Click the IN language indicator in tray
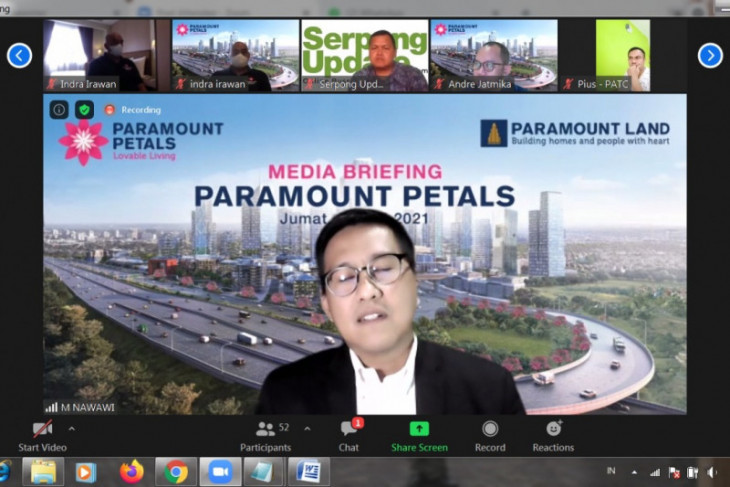Screen dimensions: 730x487 point(611,471)
